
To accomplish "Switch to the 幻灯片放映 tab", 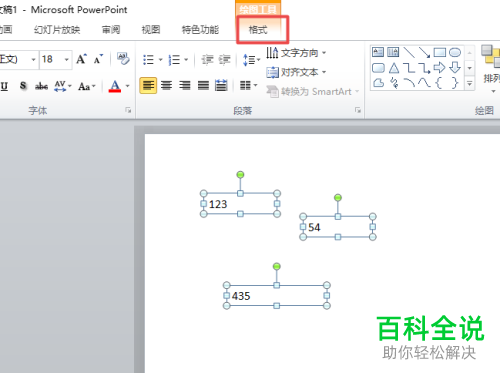I will point(57,30).
